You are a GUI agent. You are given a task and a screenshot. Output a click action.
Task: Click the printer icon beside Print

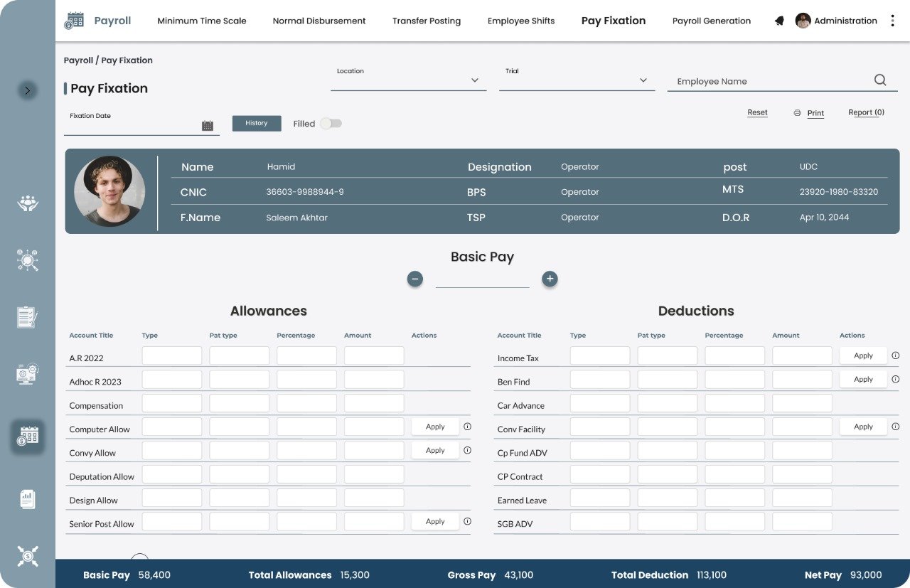pyautogui.click(x=797, y=113)
